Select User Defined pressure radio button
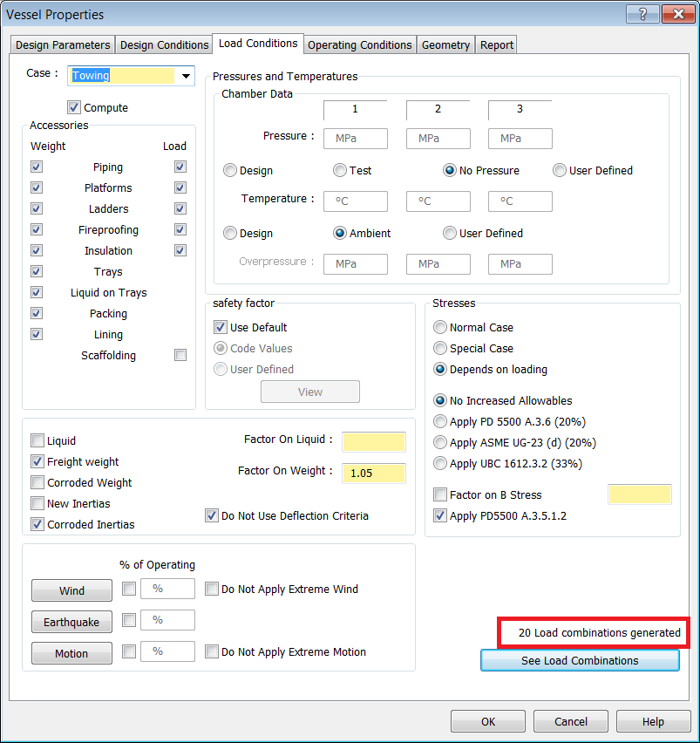 point(560,170)
